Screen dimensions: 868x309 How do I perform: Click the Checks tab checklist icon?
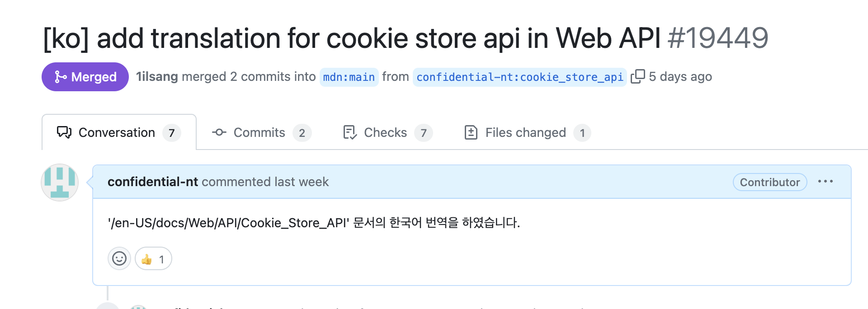350,132
